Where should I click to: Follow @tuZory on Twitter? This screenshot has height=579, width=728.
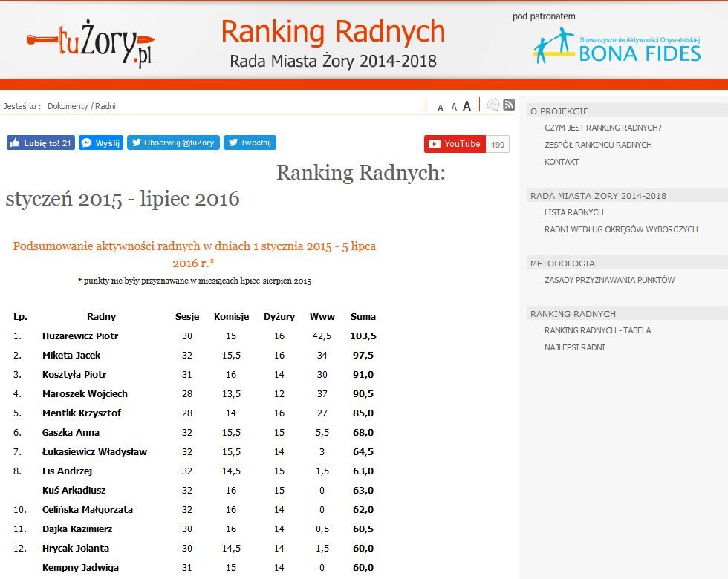point(173,143)
